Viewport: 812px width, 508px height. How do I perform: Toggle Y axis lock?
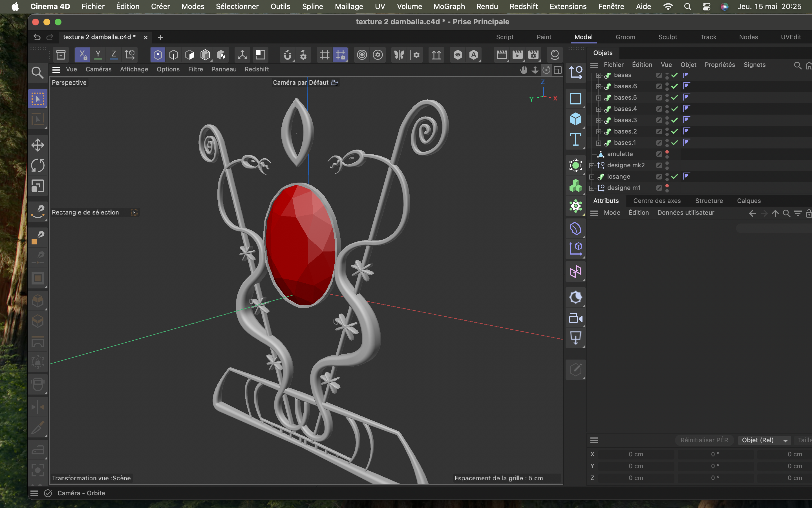click(98, 55)
